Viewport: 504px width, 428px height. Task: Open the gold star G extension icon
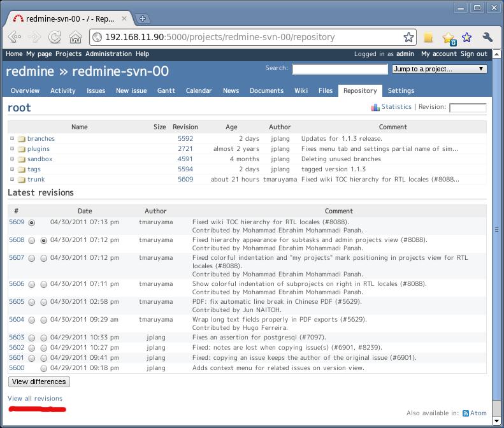[449, 38]
